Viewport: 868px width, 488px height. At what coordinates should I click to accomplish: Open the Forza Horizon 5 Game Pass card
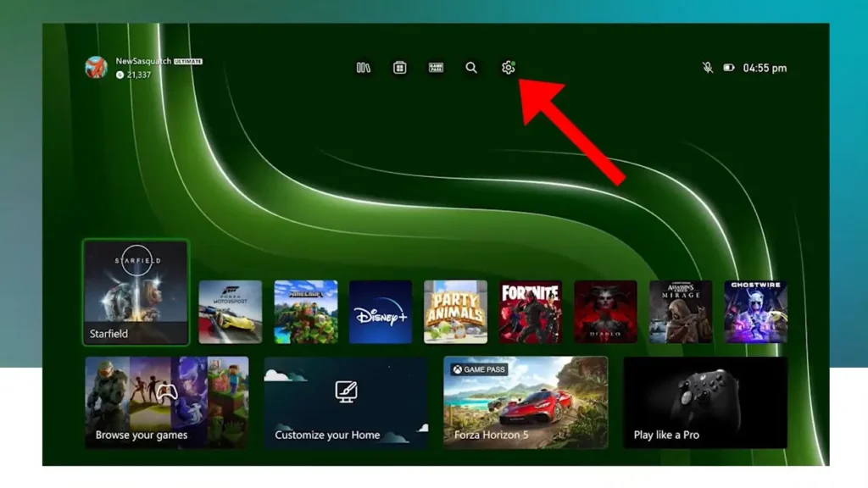pyautogui.click(x=526, y=402)
